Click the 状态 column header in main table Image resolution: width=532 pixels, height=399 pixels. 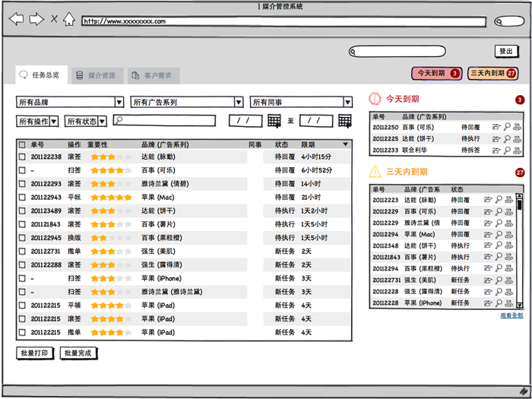281,145
